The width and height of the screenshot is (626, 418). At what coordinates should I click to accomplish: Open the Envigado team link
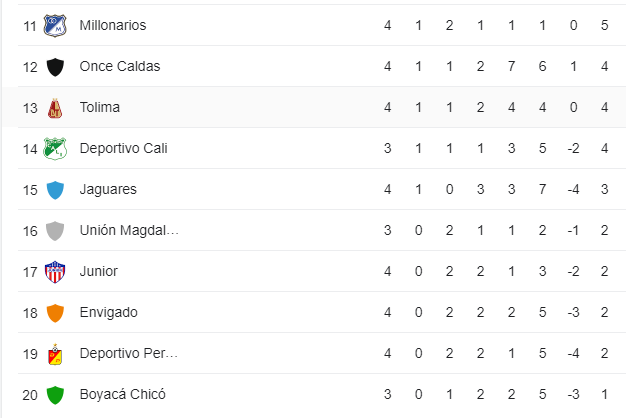pos(109,313)
